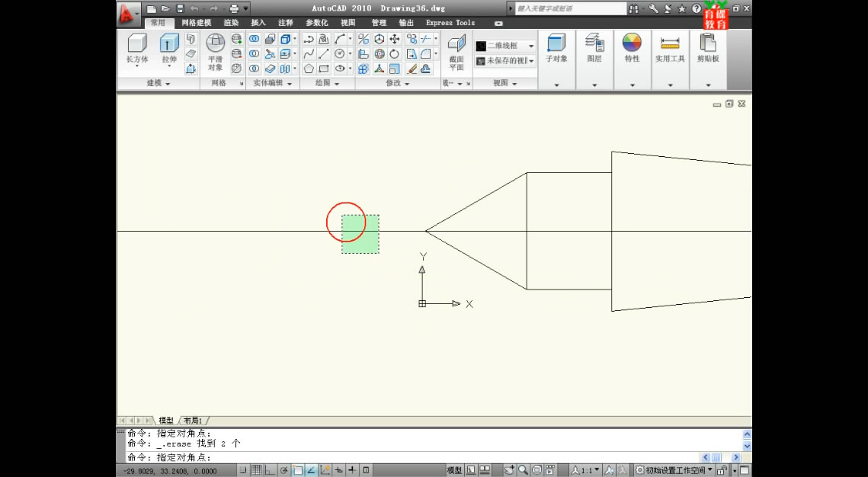868x477 pixels.
Task: Open the 子对象 (Subobject) panel button
Action: (x=556, y=59)
